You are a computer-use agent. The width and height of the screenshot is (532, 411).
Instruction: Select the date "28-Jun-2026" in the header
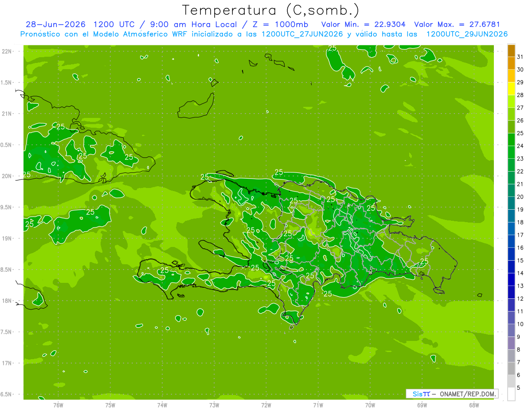click(x=56, y=25)
